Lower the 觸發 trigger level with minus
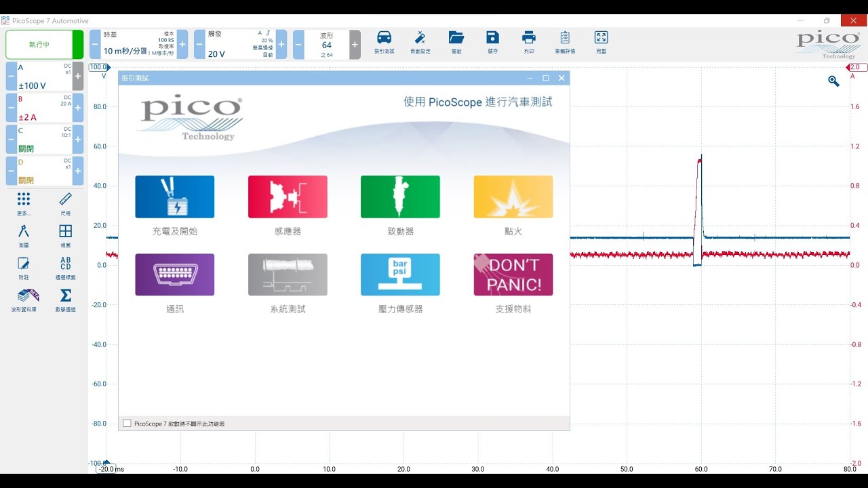This screenshot has width=868, height=488. pos(199,44)
